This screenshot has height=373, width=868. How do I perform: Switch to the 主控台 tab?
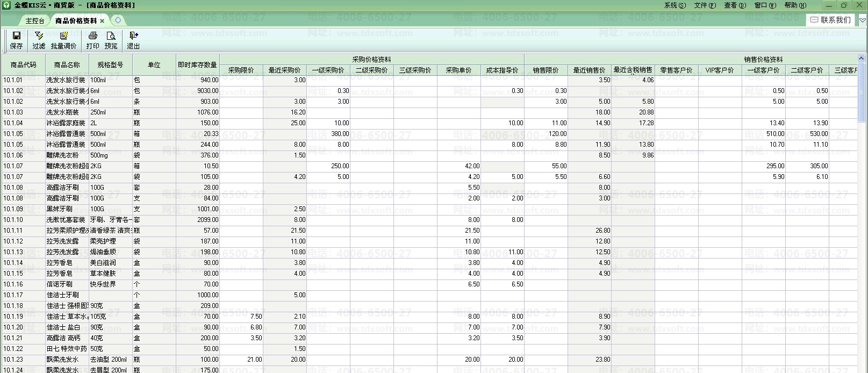tap(35, 21)
